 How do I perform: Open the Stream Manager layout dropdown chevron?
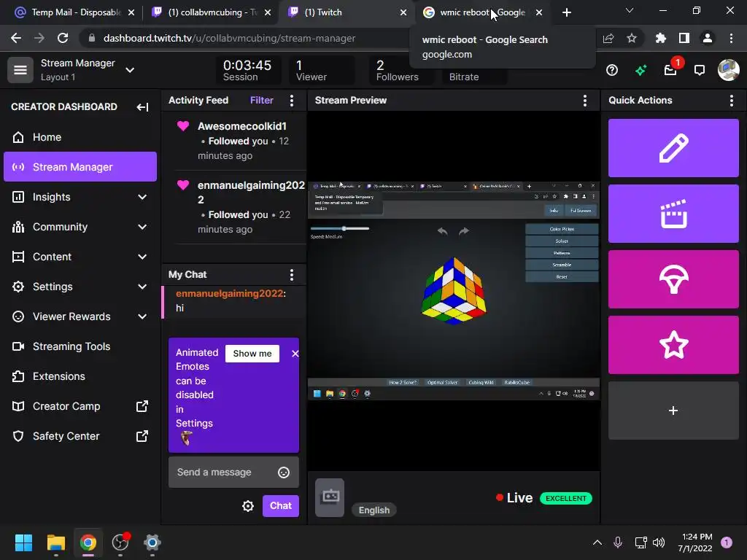130,70
